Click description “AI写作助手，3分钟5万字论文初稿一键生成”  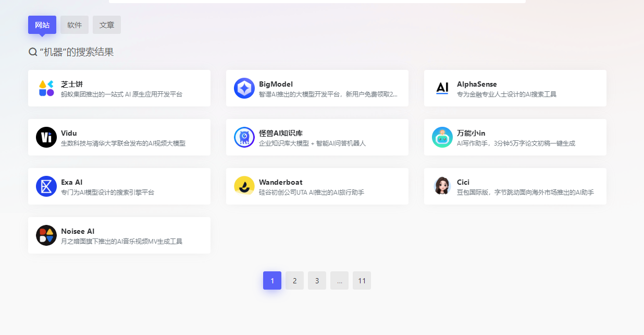pyautogui.click(x=516, y=143)
